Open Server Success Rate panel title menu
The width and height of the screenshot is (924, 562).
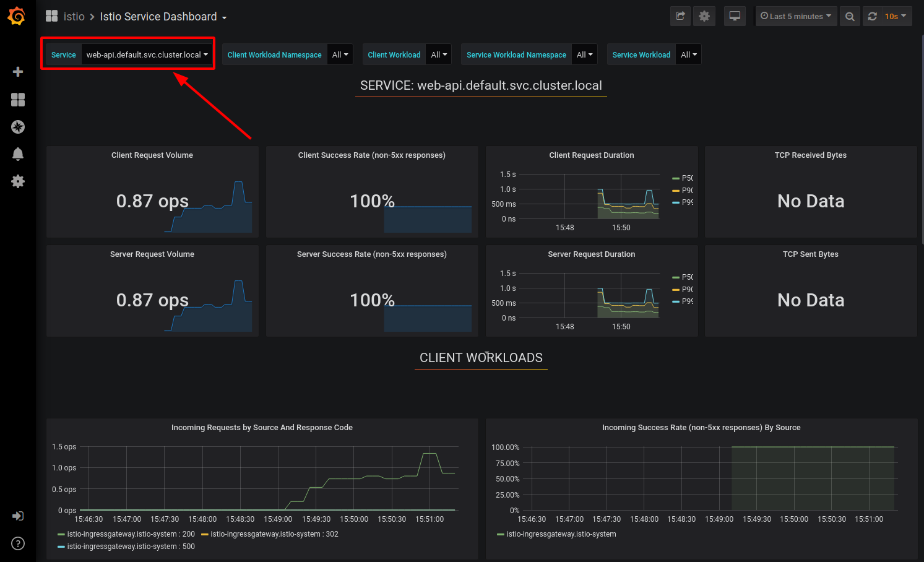(371, 254)
